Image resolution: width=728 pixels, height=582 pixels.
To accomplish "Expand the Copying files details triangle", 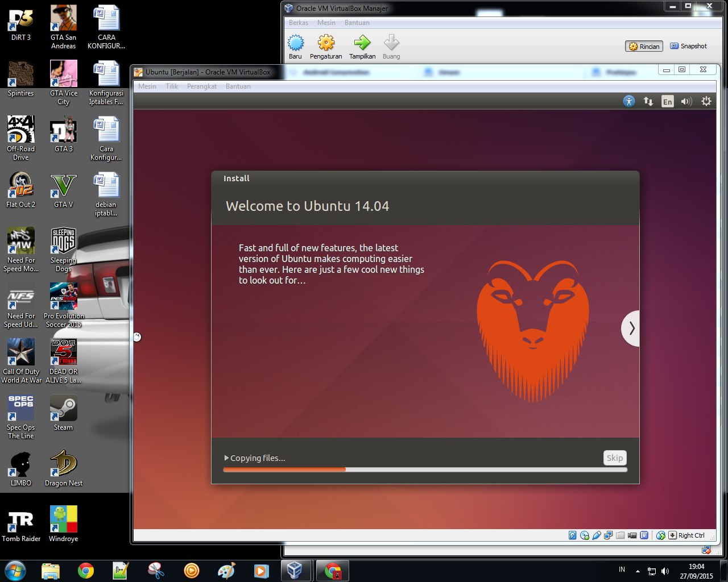I will click(226, 458).
